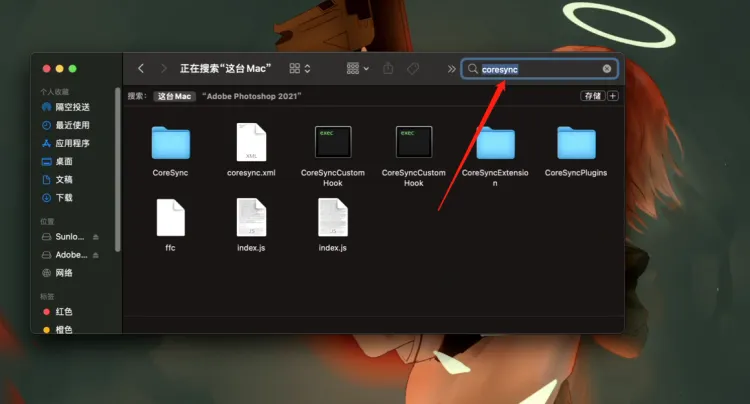Select the coresync.xml file

(x=252, y=143)
